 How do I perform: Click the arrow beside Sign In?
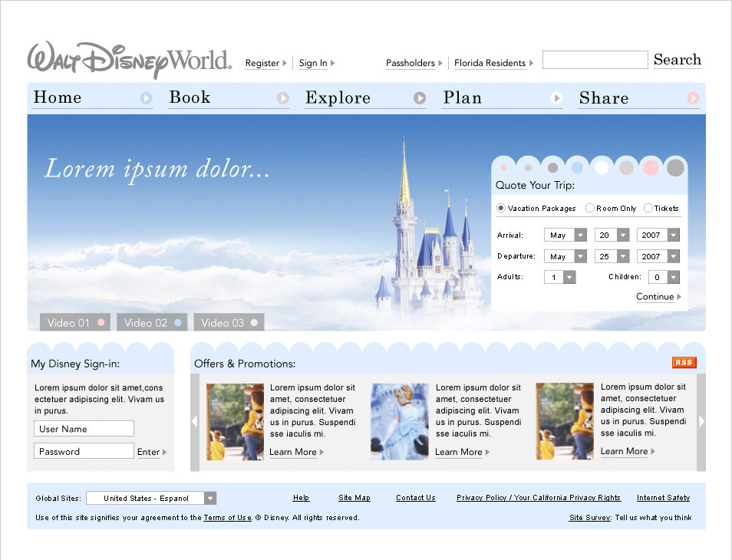[x=332, y=63]
